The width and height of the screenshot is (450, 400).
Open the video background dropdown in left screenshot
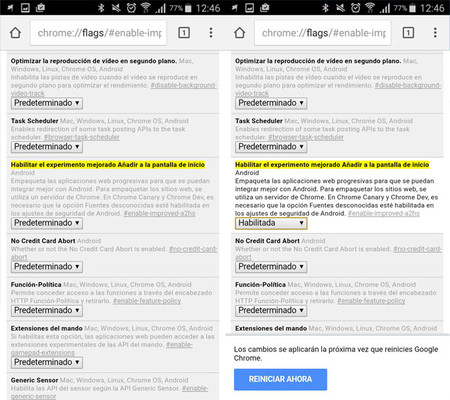47,103
